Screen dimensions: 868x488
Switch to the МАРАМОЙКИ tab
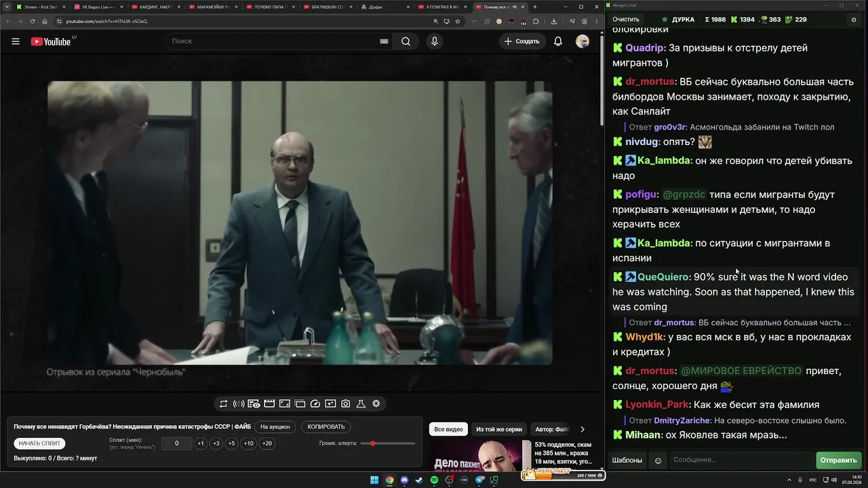[x=213, y=7]
